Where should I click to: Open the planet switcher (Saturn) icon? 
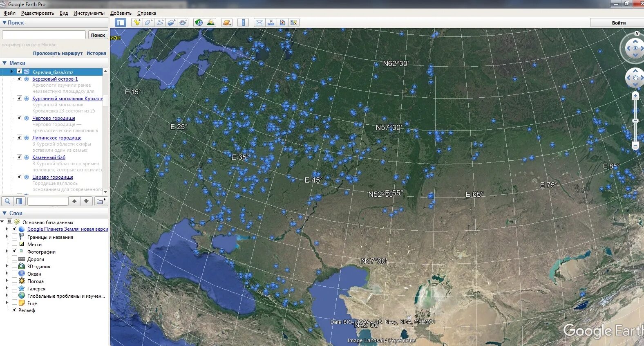pos(227,22)
